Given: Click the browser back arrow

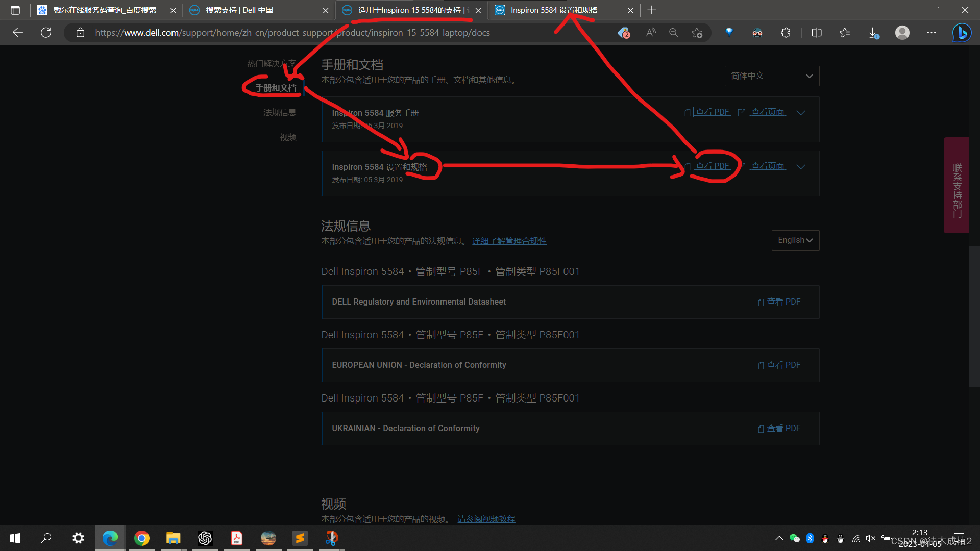Looking at the screenshot, I should (x=18, y=33).
